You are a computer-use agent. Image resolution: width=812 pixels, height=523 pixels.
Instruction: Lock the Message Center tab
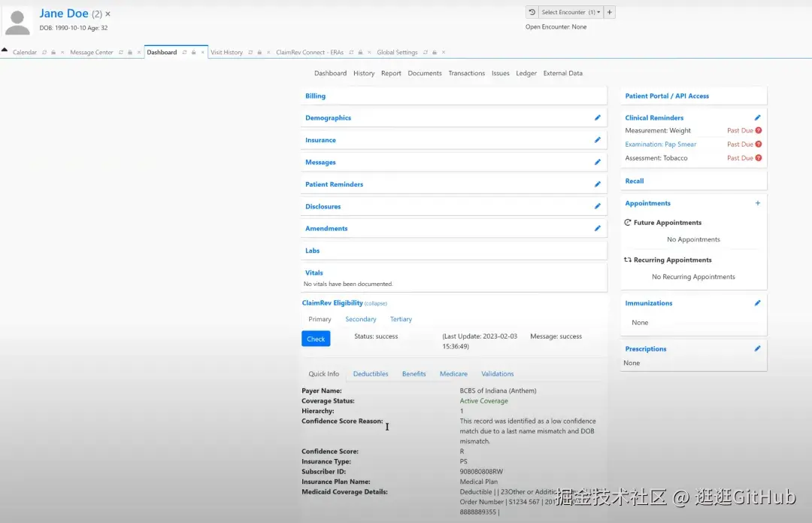click(x=130, y=53)
